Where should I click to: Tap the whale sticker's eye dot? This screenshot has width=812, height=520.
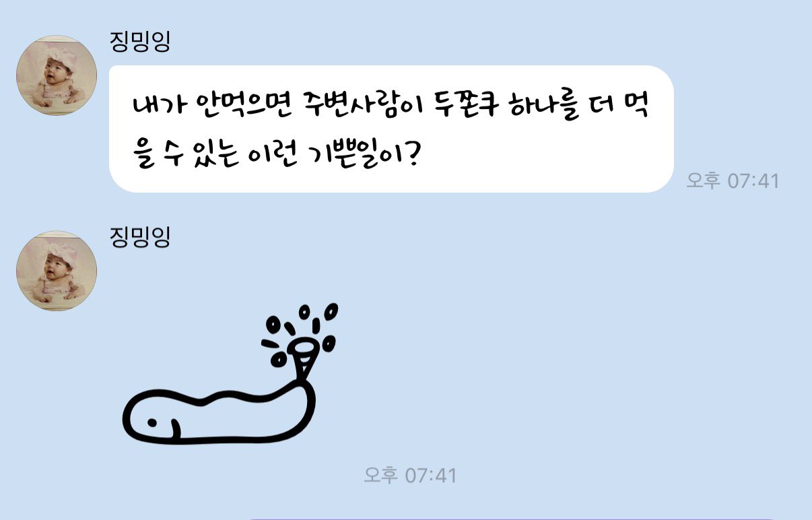[152, 423]
